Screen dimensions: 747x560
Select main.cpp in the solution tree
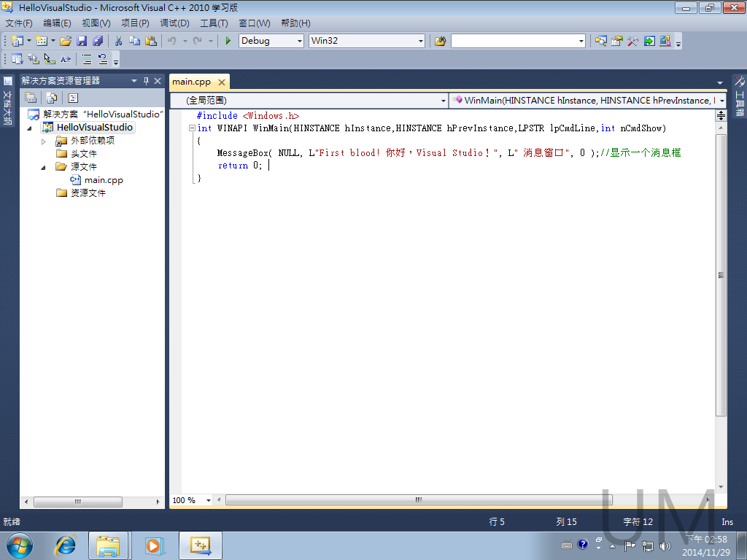(x=104, y=180)
